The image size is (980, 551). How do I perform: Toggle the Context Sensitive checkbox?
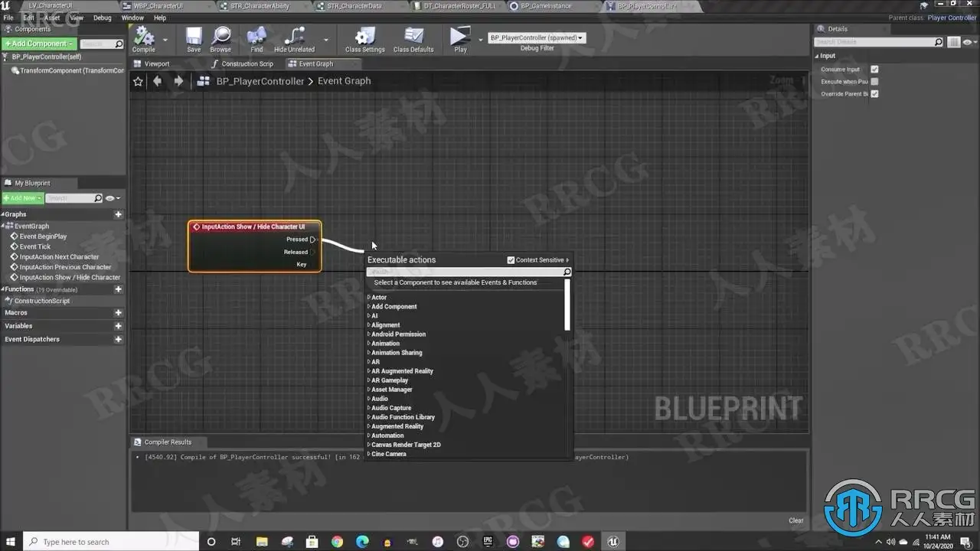pos(511,260)
